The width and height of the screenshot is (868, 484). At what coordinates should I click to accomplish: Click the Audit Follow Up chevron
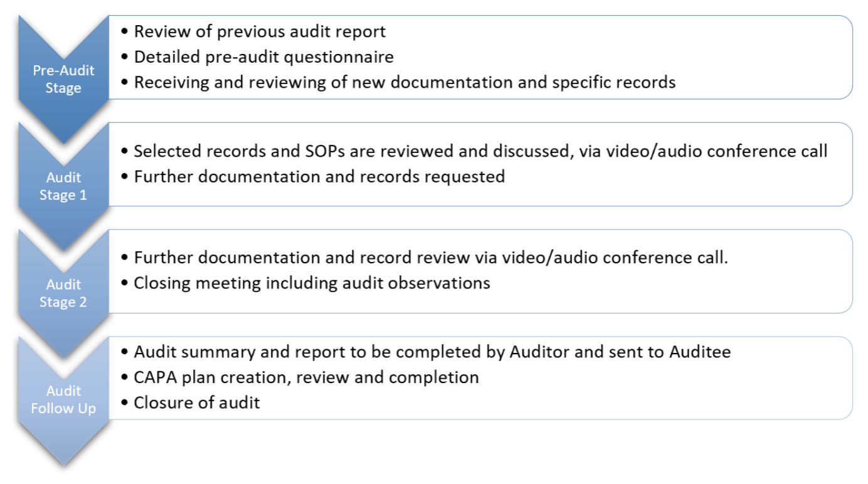(x=63, y=399)
